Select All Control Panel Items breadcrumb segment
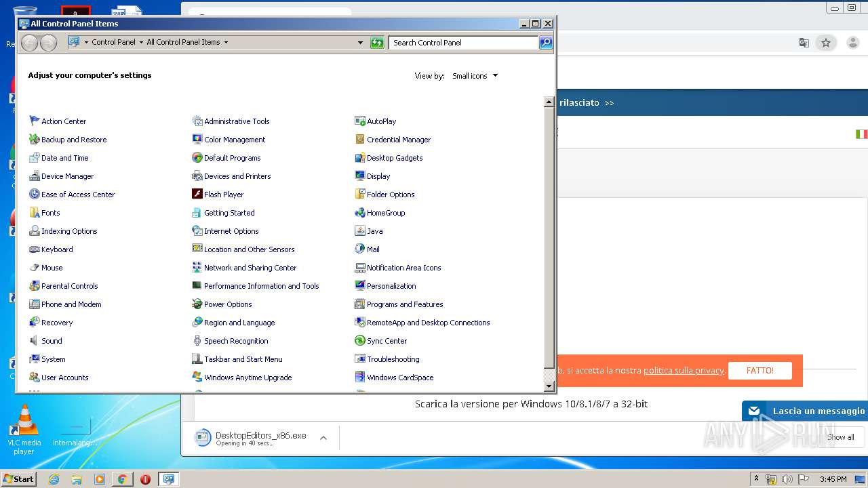The image size is (868, 488). [183, 42]
